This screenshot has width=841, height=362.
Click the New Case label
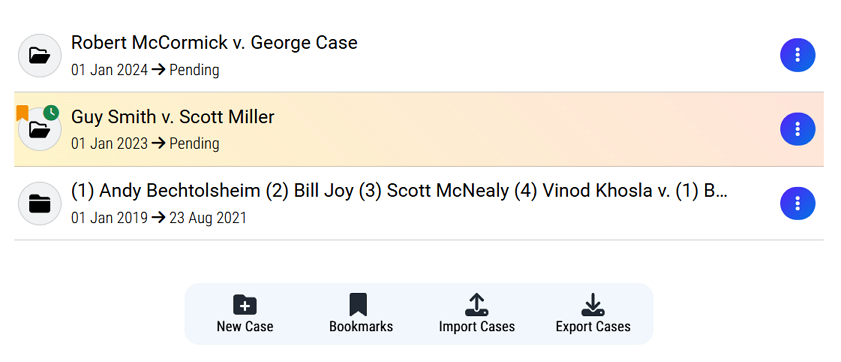click(245, 327)
